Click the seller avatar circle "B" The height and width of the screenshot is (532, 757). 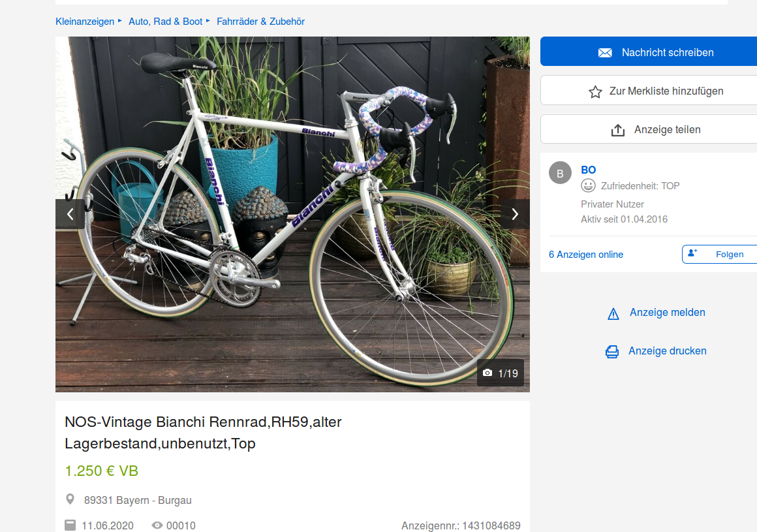(560, 173)
